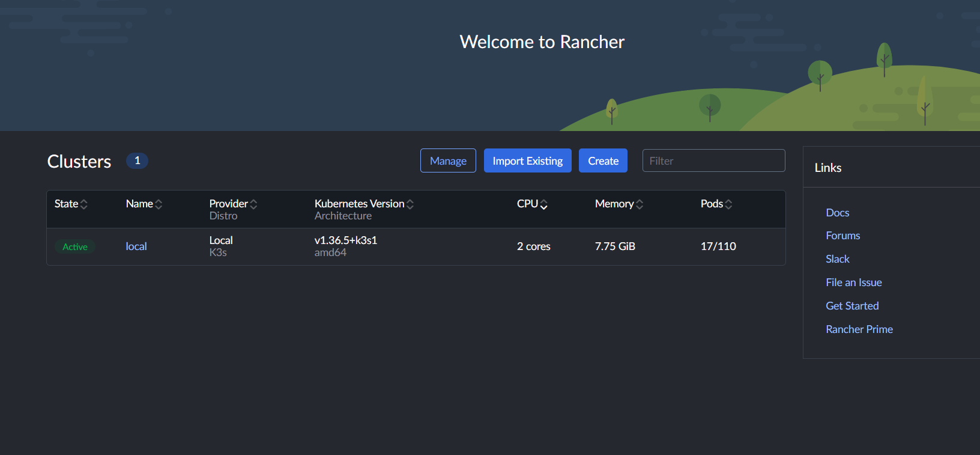
Task: Sort by Kubernetes Version column
Action: [x=364, y=204]
